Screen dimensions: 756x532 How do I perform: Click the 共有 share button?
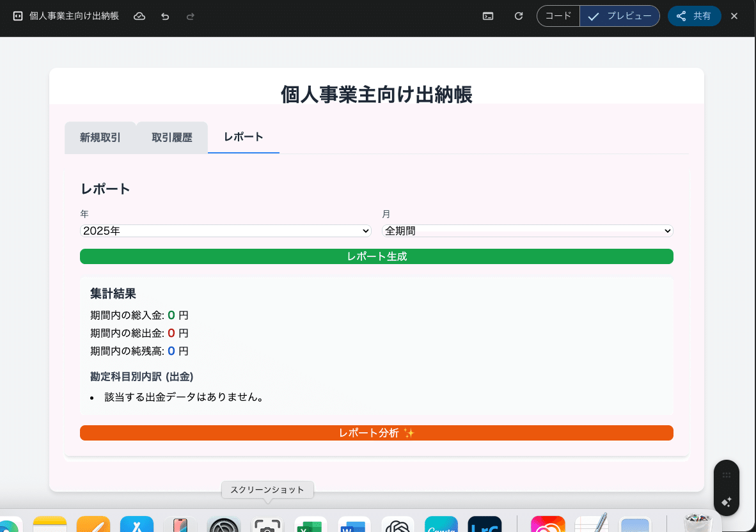tap(695, 16)
